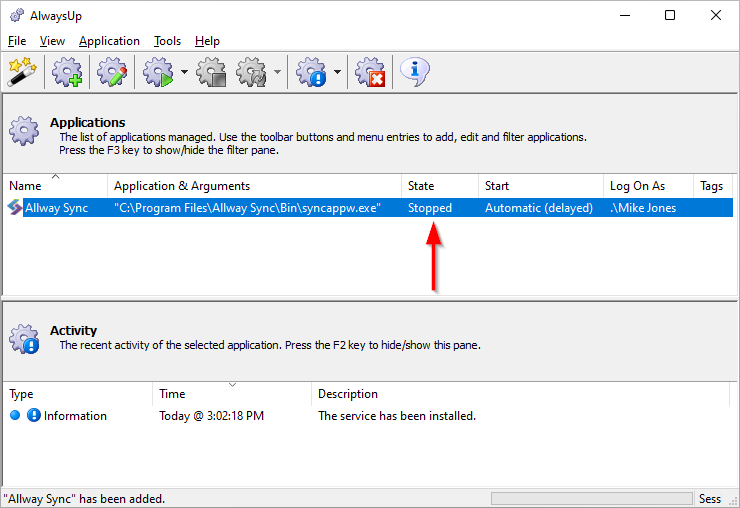Screen dimensions: 740x508
Task: Click the Edit Application pencil gear icon
Action: click(x=112, y=72)
